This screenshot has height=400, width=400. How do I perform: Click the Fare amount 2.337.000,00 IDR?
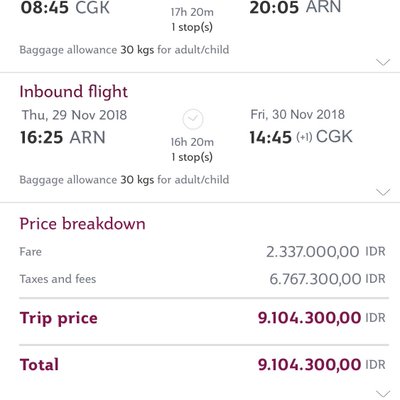(326, 252)
